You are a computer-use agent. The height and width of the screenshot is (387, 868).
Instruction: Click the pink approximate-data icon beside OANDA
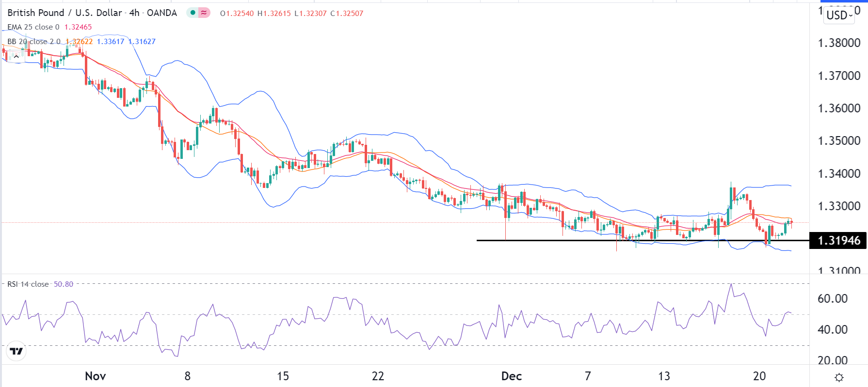[x=204, y=13]
